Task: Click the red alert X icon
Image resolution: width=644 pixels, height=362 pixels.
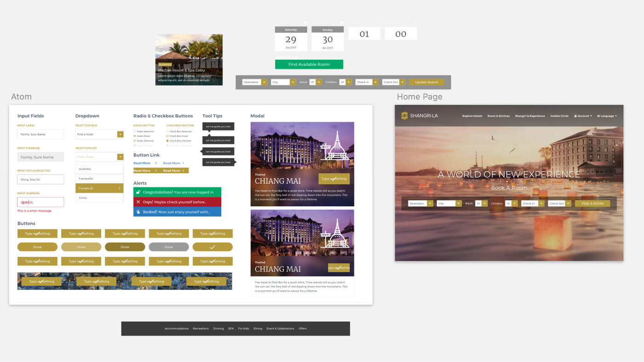Action: tap(138, 202)
